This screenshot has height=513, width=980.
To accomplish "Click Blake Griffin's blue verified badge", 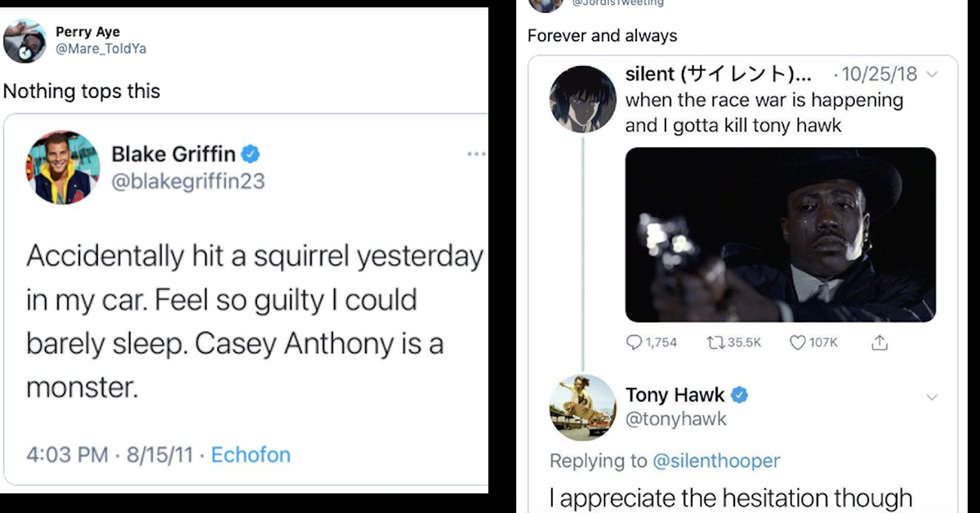I will 251,153.
